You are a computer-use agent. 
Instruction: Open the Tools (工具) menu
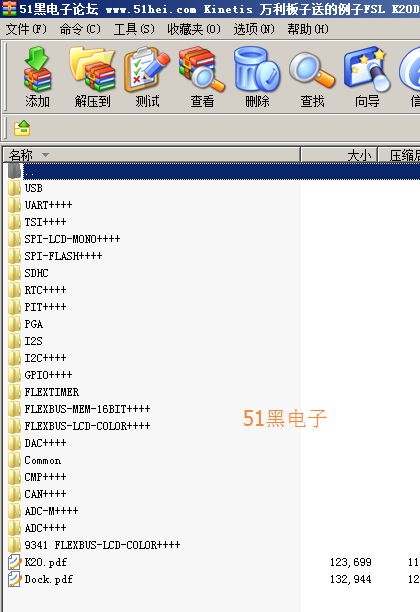click(134, 29)
